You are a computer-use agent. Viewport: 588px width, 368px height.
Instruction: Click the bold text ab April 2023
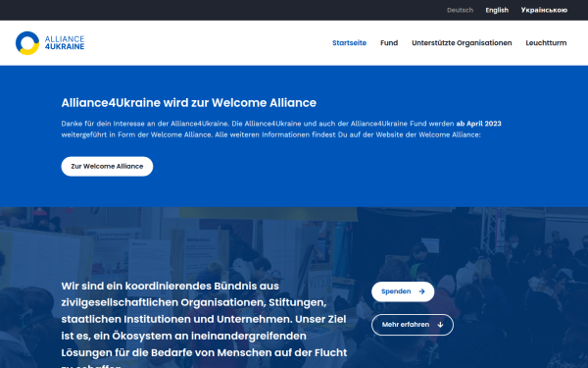[x=478, y=124]
